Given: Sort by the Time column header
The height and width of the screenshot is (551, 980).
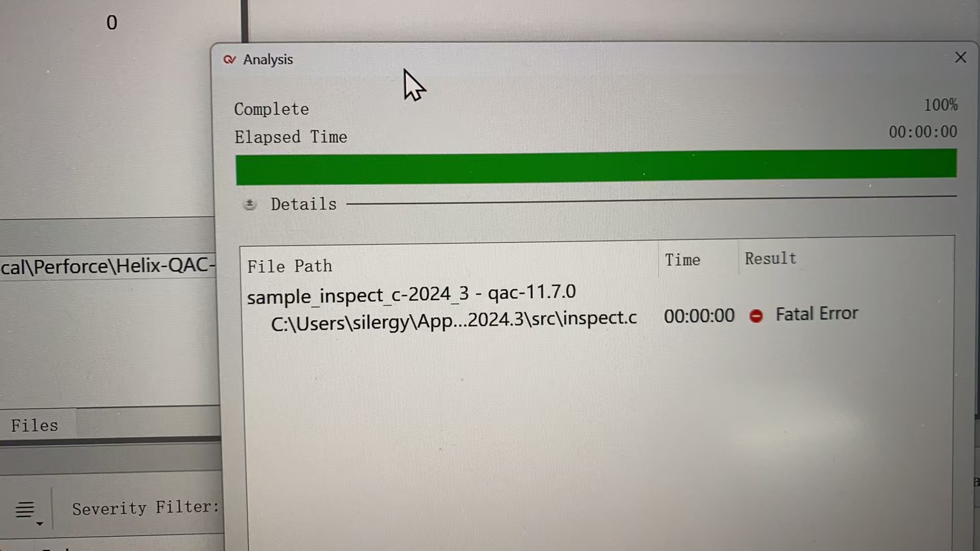Looking at the screenshot, I should coord(682,260).
